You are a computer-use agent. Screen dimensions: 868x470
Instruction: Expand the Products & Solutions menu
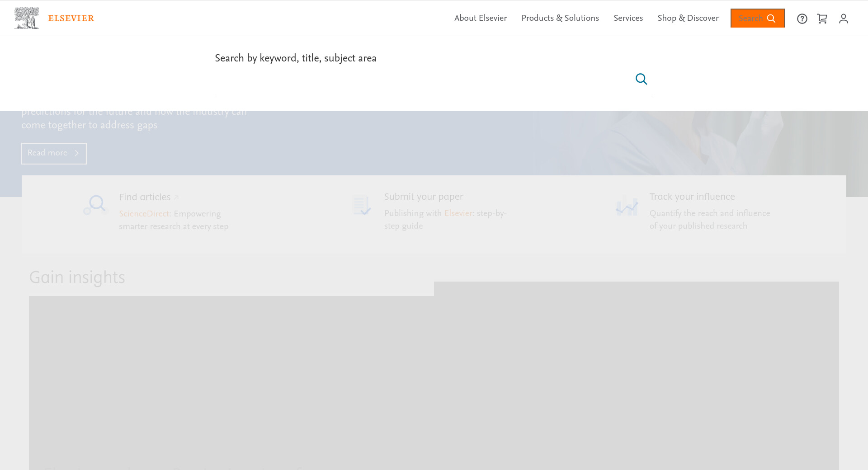coord(560,18)
